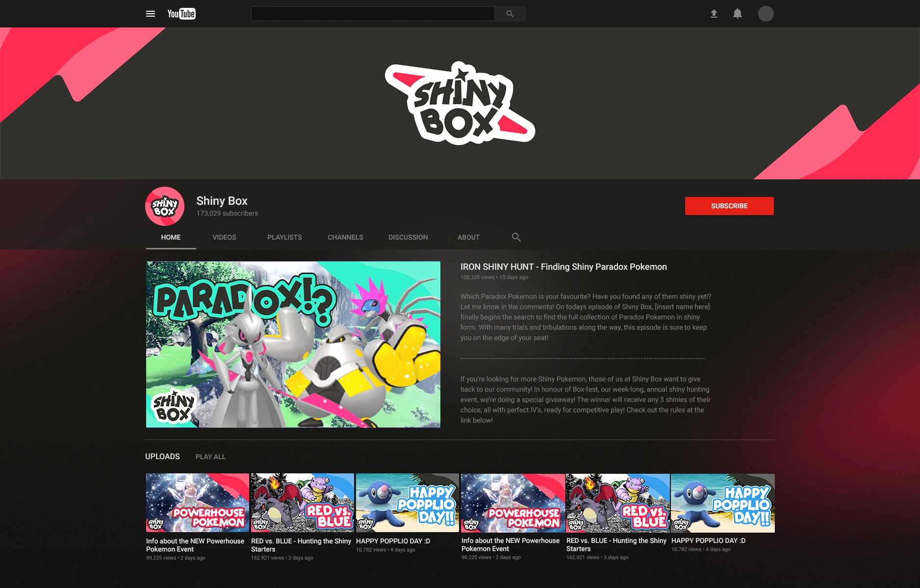Click last "10.782 views • 4 days ago" text
Screen dimensions: 920x588
(701, 550)
